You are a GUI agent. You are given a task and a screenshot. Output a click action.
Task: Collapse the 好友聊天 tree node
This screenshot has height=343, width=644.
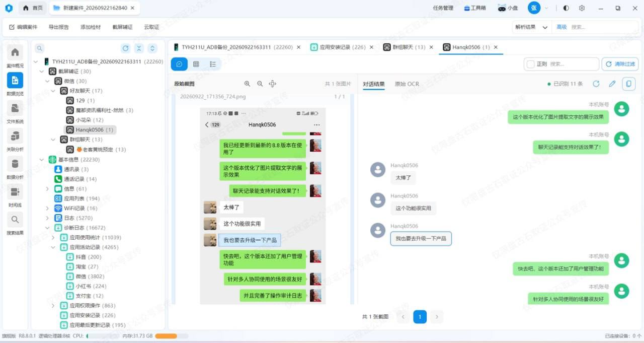[53, 91]
